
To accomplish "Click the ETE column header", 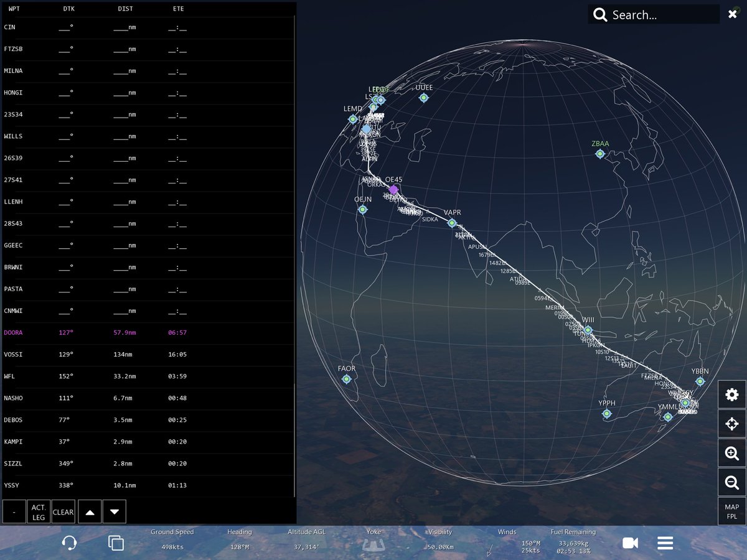I will click(x=178, y=9).
